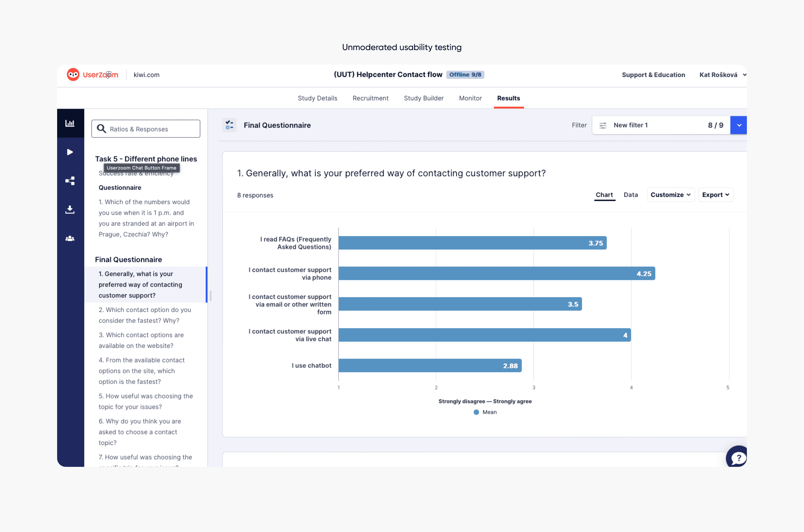804x532 pixels.
Task: Click the 4.25 phone support bar
Action: tap(496, 274)
